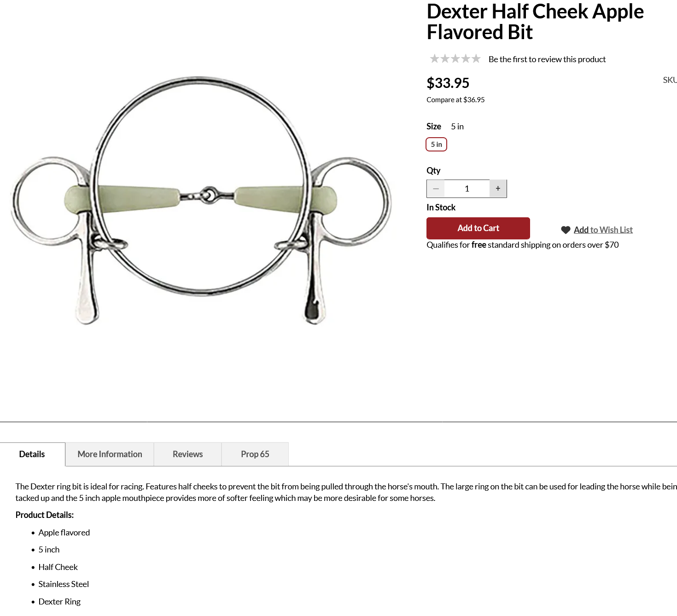The height and width of the screenshot is (616, 677).
Task: Open the Prop 65 tab
Action: click(255, 454)
